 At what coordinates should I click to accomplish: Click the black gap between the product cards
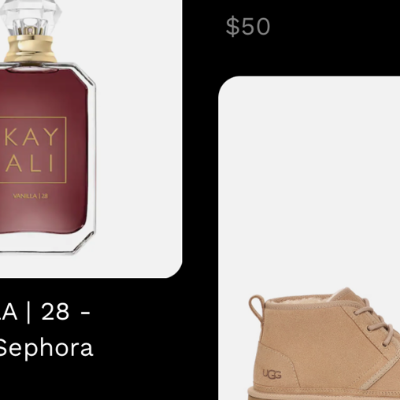pyautogui.click(x=200, y=200)
